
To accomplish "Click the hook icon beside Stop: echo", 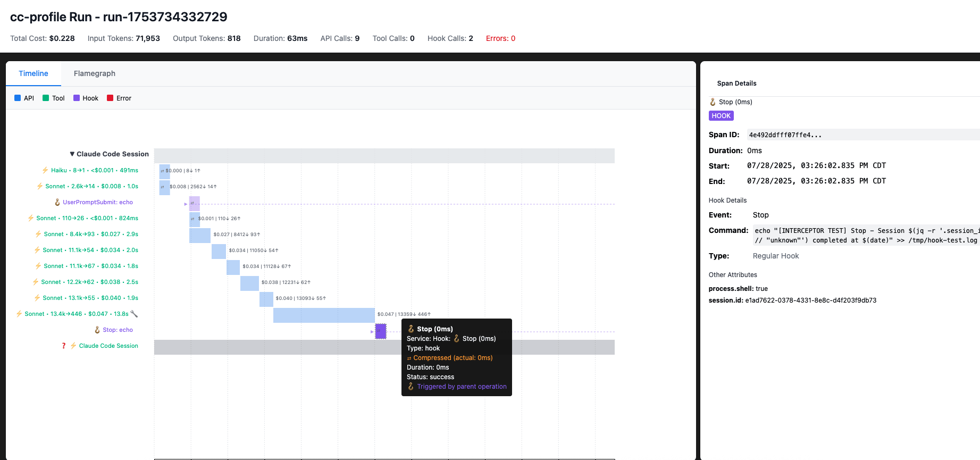I will point(97,330).
